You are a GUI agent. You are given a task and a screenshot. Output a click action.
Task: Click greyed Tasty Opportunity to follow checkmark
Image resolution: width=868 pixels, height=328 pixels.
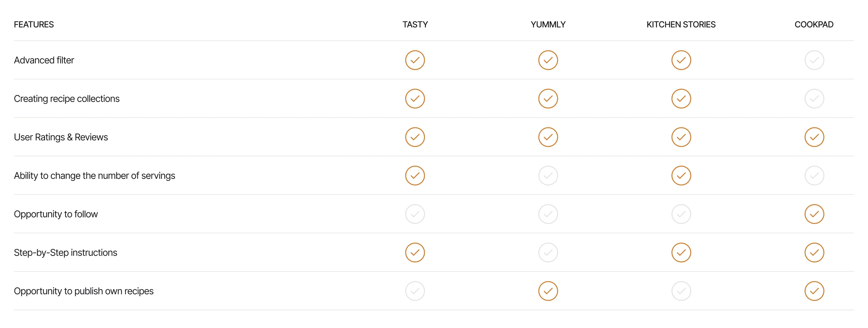(415, 214)
